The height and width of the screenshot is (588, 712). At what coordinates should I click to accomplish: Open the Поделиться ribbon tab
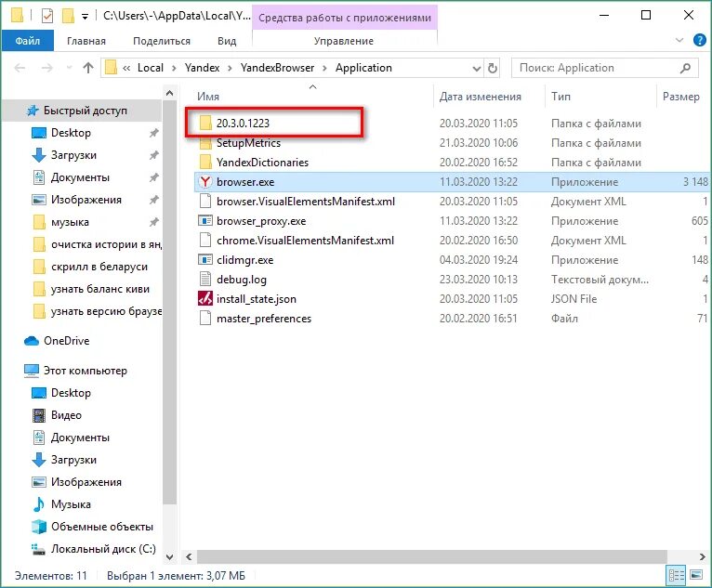162,41
